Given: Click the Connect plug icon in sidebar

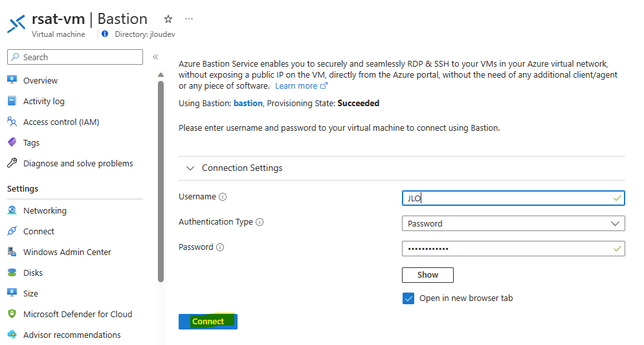Looking at the screenshot, I should [12, 231].
